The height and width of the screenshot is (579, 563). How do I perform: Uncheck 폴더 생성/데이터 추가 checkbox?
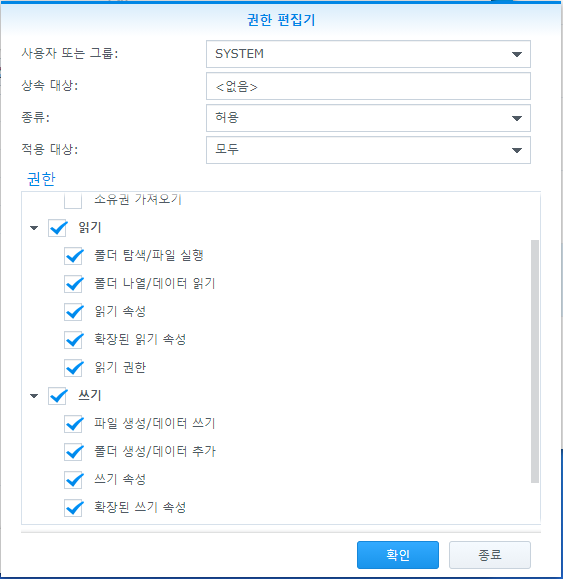(x=73, y=452)
